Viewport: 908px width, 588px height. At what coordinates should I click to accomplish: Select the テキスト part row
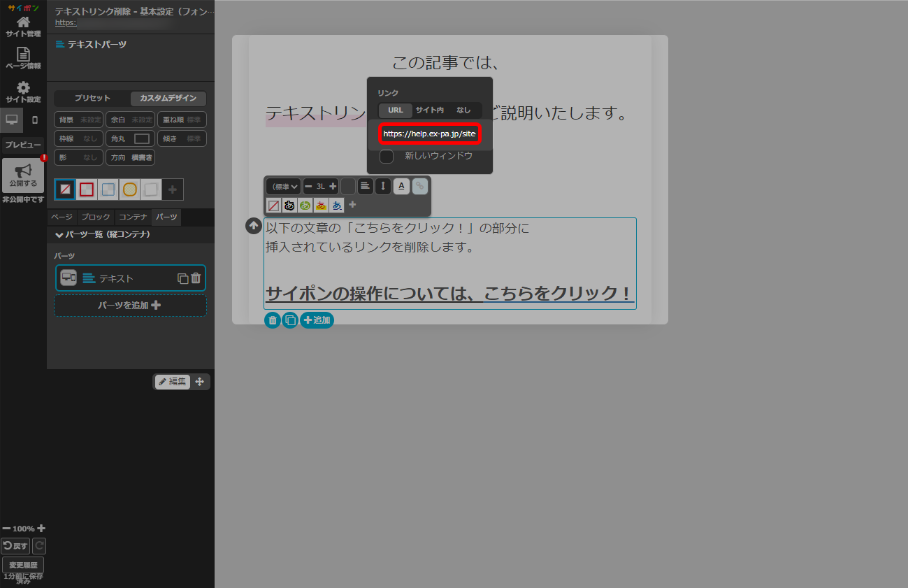point(130,278)
